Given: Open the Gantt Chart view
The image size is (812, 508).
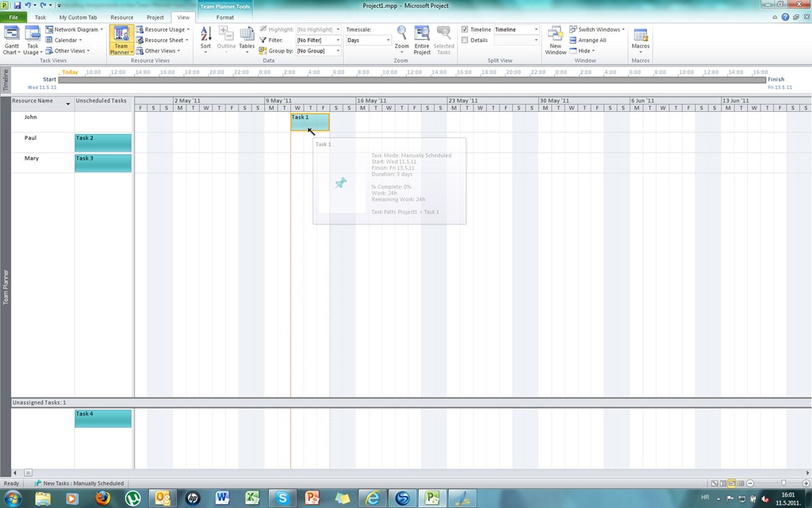Looking at the screenshot, I should coord(12,38).
